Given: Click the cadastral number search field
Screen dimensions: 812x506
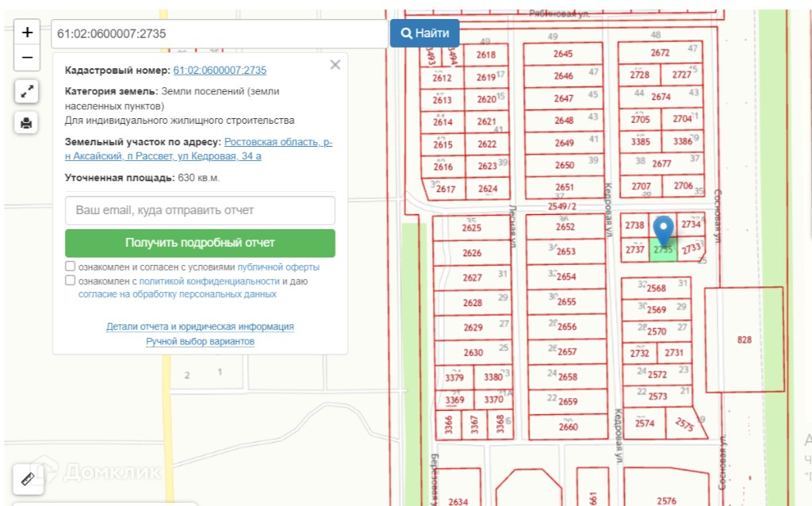Looking at the screenshot, I should [219, 34].
